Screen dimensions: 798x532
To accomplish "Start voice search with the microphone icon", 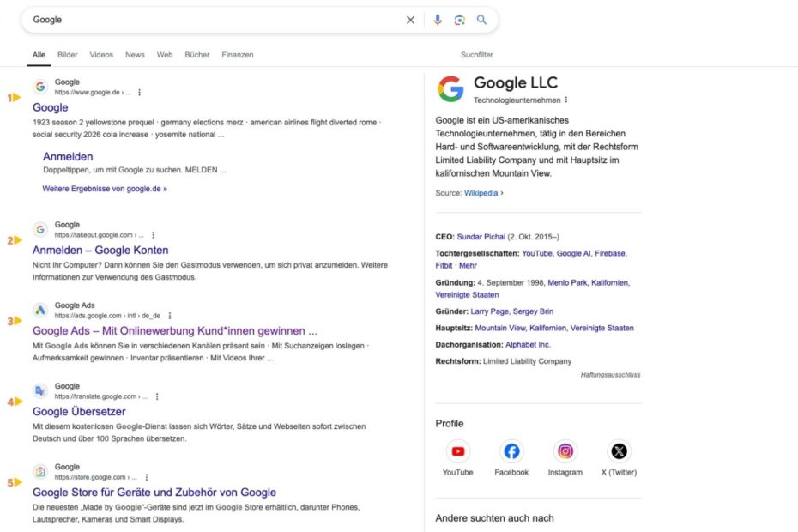I will coord(437,20).
